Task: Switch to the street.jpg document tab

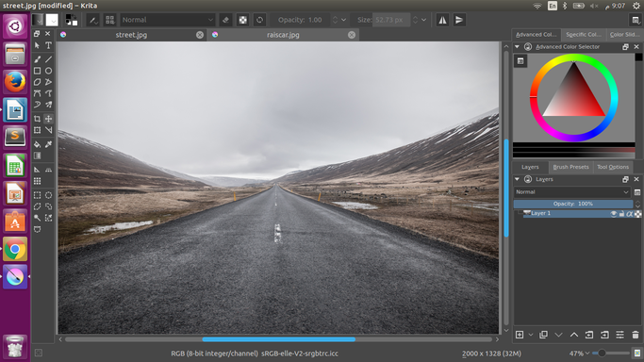Action: 131,35
